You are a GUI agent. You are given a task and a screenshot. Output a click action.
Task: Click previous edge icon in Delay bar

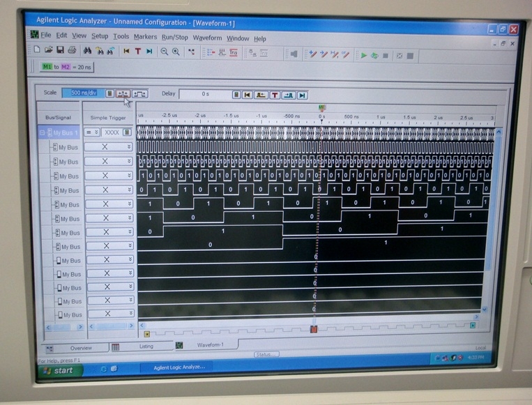pos(261,95)
